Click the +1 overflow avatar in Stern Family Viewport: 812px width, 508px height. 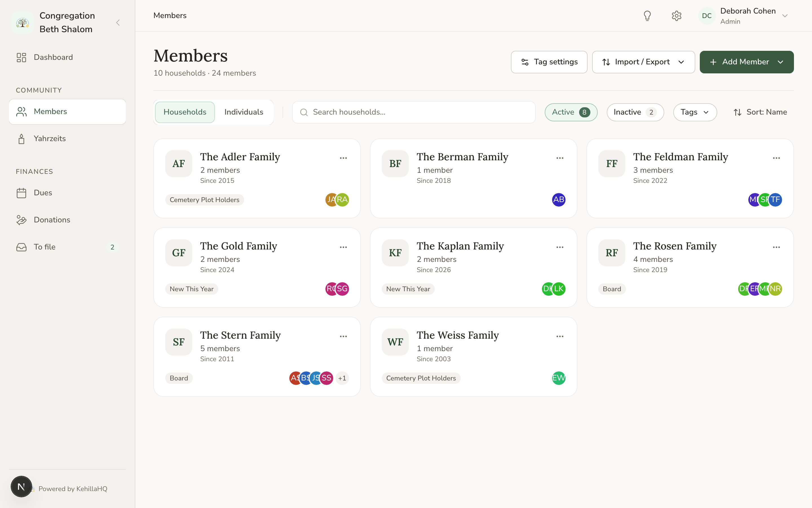click(342, 378)
